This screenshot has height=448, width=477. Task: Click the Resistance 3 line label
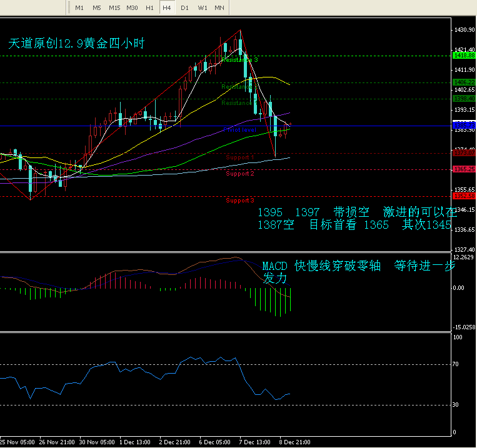click(x=240, y=60)
